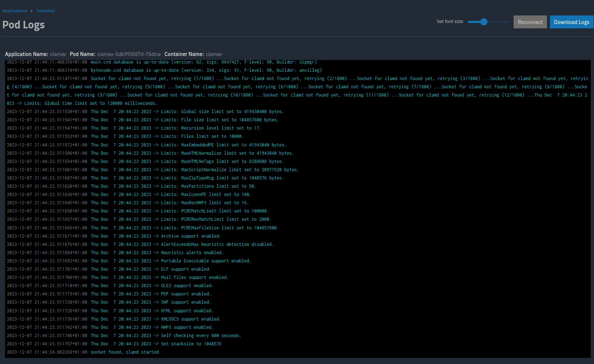The width and height of the screenshot is (594, 364).
Task: Click the SWF support enabled line
Action: coord(109,302)
